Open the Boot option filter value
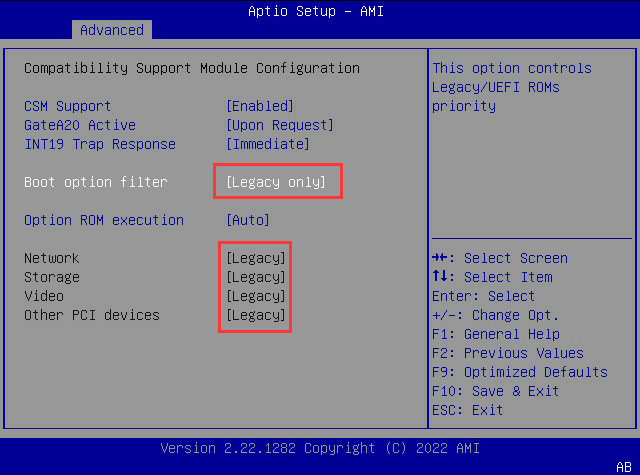Screen dimensions: 640x475 coord(276,182)
